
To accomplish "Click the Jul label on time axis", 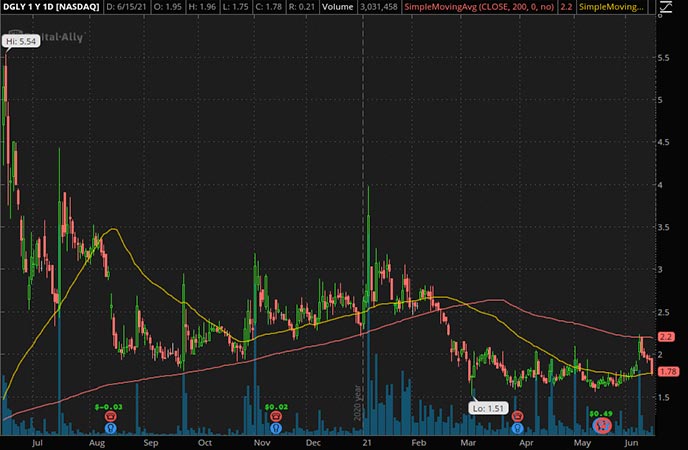I will (37, 443).
